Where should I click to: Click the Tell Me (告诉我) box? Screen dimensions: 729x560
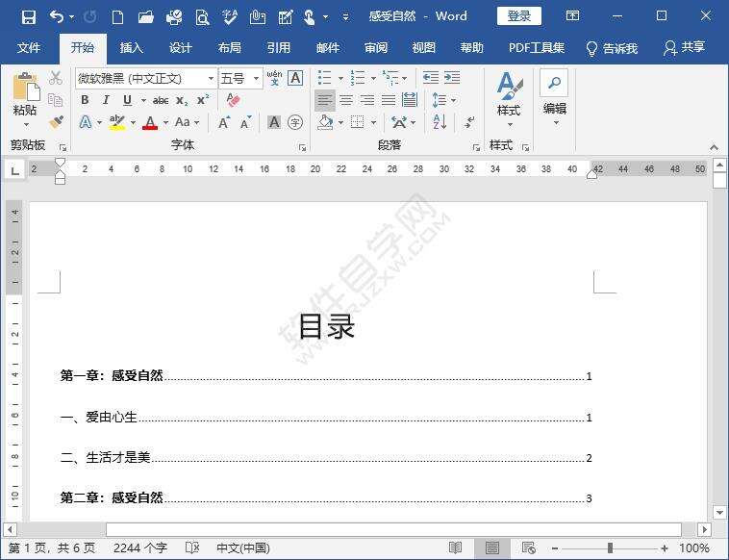[612, 48]
